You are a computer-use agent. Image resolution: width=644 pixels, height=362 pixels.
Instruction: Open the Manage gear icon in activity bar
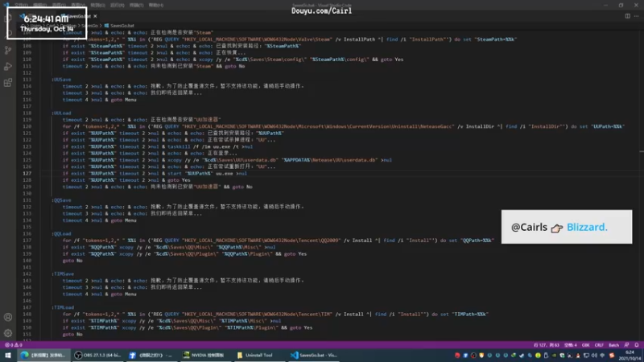point(8,333)
